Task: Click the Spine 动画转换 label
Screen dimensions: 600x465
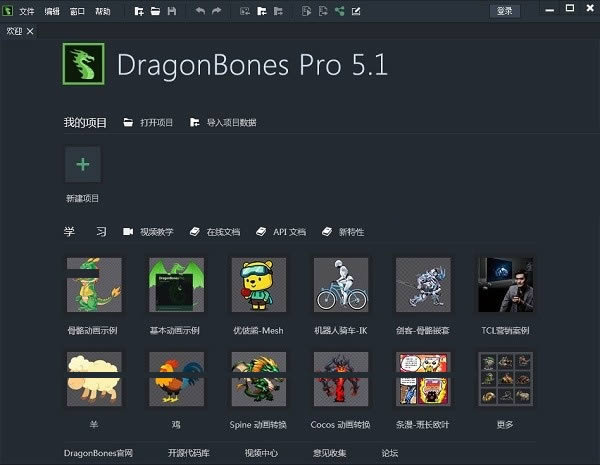Action: [x=258, y=425]
